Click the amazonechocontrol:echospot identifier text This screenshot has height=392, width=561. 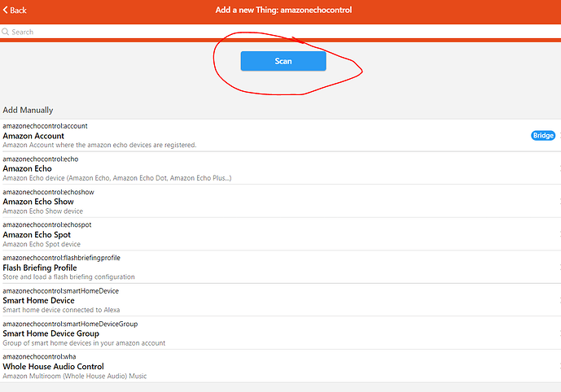(47, 224)
